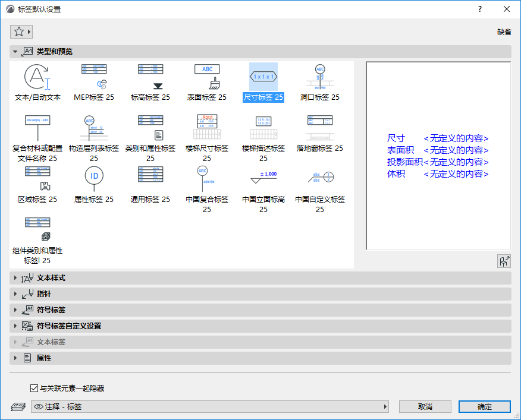Screen dimensions: 521x420
Task: Pick the 落地窗标签 25 label type
Action: [x=320, y=134]
